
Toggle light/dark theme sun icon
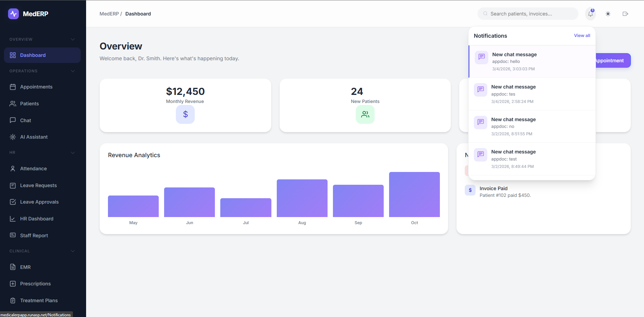coord(608,14)
